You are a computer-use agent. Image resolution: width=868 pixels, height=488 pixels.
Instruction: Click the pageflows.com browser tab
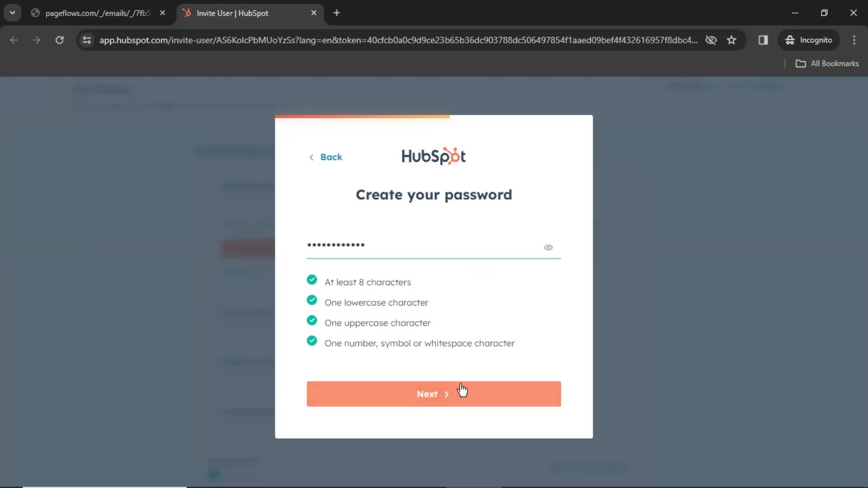click(x=97, y=13)
